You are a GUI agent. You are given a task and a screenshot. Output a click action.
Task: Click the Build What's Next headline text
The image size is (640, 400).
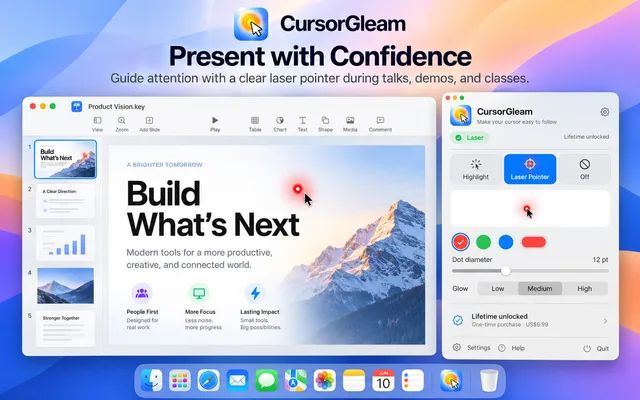point(213,209)
